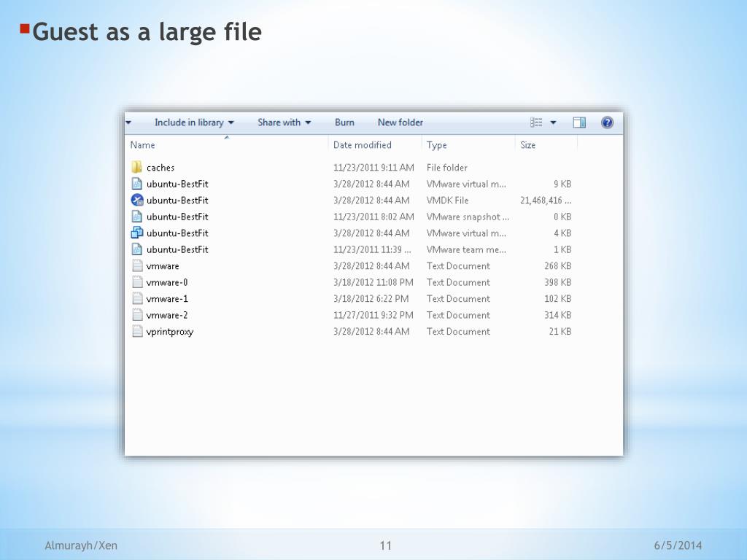Select the vmware-0 file name
This screenshot has height=560, width=747.
point(167,282)
